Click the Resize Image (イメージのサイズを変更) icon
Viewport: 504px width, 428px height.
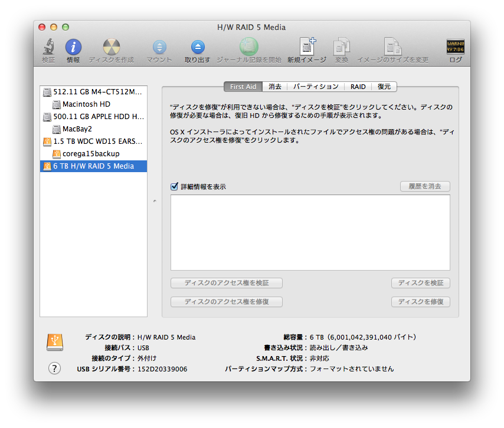[x=392, y=47]
